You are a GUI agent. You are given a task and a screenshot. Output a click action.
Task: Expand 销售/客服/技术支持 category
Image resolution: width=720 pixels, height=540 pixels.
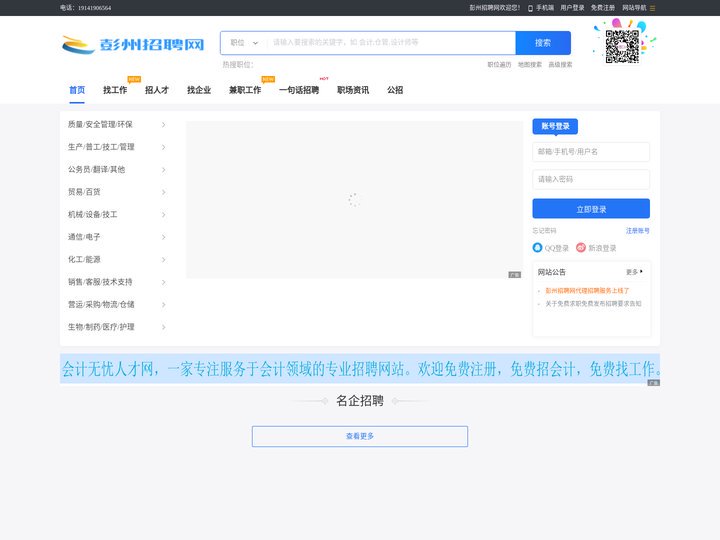click(x=117, y=282)
